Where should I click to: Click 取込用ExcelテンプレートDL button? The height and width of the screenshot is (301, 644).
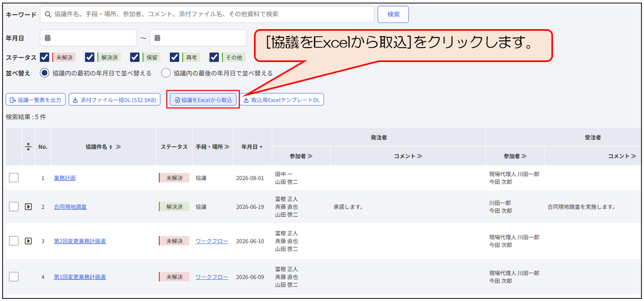point(282,100)
